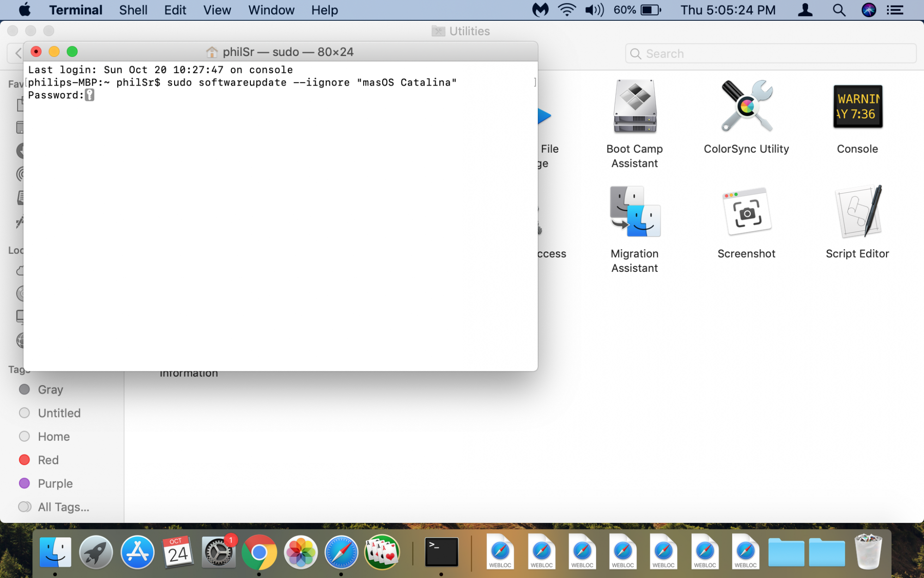Launch Safari compass icon in Dock
This screenshot has width=924, height=578.
coord(341,552)
